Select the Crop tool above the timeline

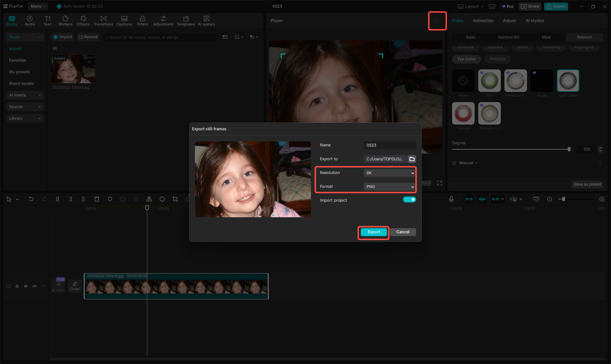point(175,199)
